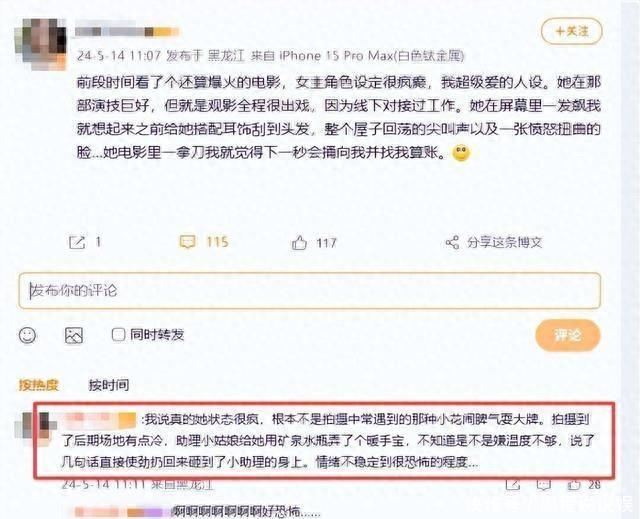Screen dimensions: 640x519
Task: Open the blurred author username
Action: click(127, 31)
